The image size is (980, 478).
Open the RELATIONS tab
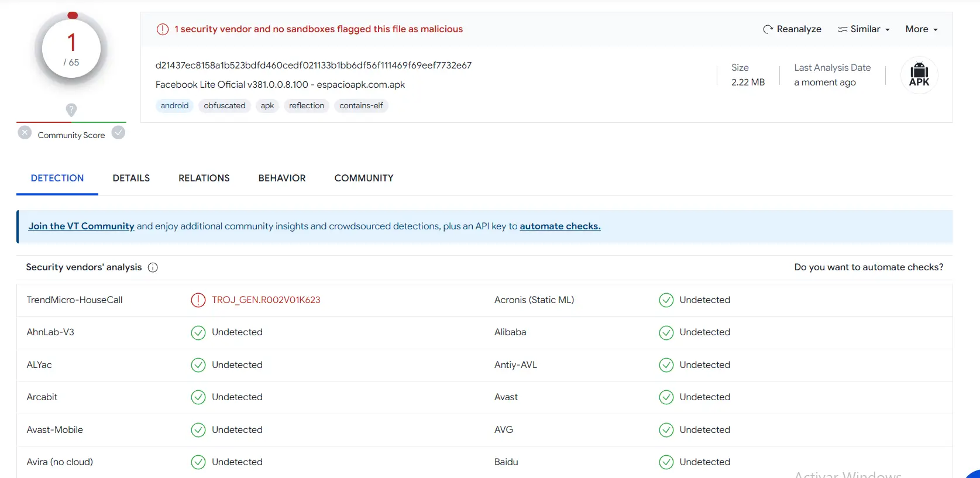click(x=204, y=178)
